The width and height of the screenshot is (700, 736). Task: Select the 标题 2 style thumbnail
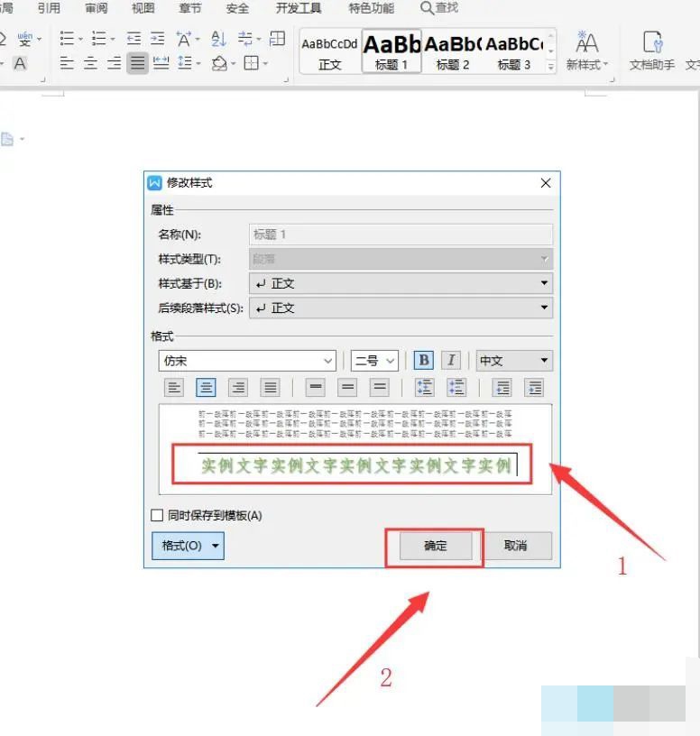pyautogui.click(x=453, y=51)
